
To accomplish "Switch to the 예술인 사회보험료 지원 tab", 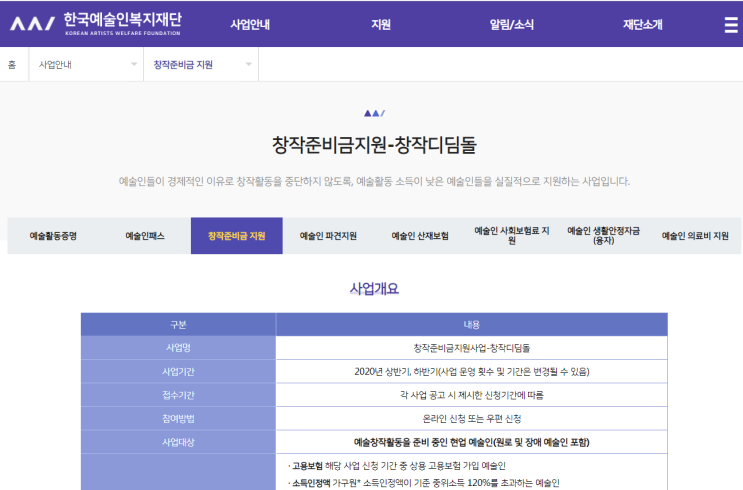I will (x=512, y=236).
